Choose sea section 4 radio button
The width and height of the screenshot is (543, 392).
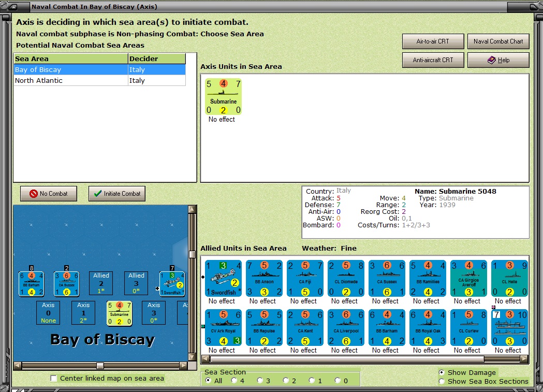234,381
